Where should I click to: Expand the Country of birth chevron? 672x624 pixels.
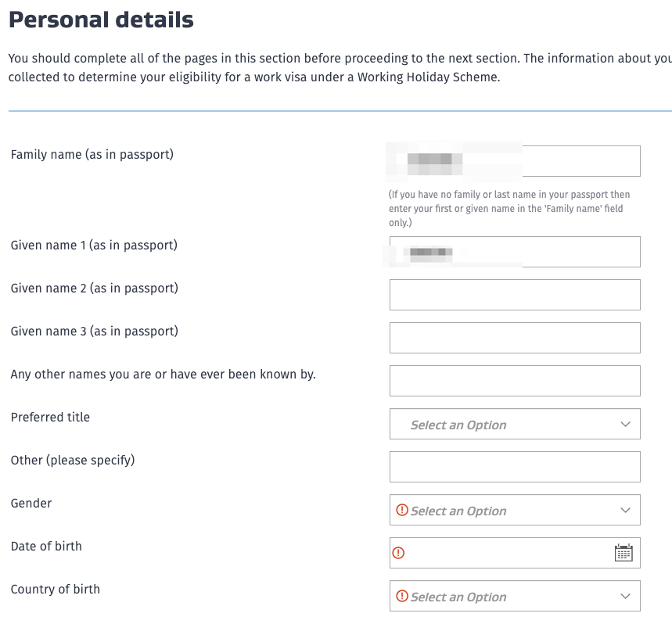click(x=625, y=596)
